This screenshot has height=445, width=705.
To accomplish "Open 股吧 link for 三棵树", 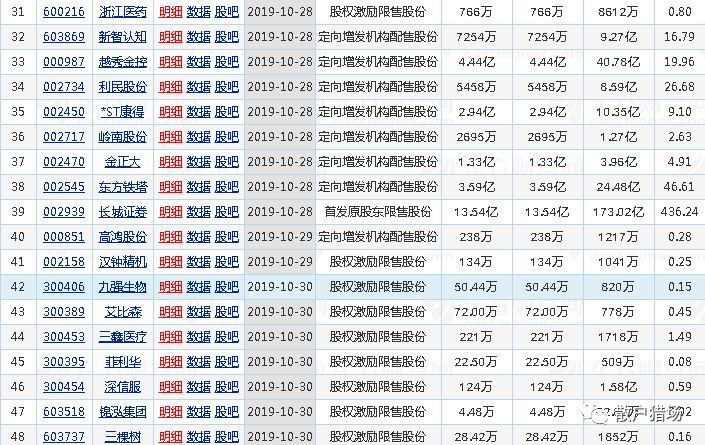I will (x=226, y=436).
